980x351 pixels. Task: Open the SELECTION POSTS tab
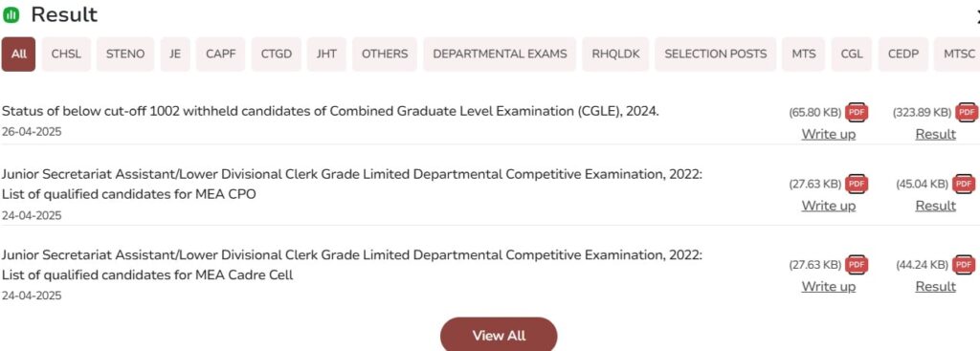pyautogui.click(x=715, y=55)
